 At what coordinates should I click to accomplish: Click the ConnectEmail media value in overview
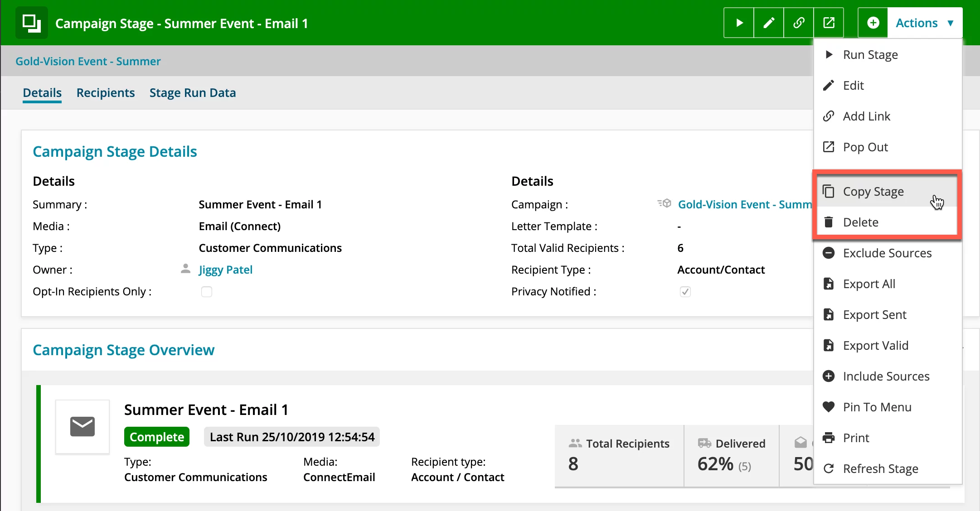pyautogui.click(x=339, y=477)
